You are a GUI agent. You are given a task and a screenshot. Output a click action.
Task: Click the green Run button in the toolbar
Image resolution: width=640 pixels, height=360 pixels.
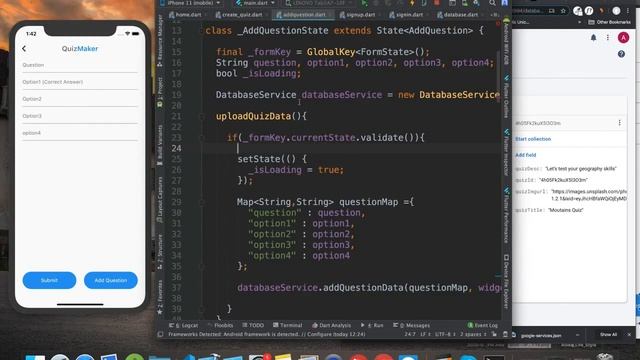364,3
